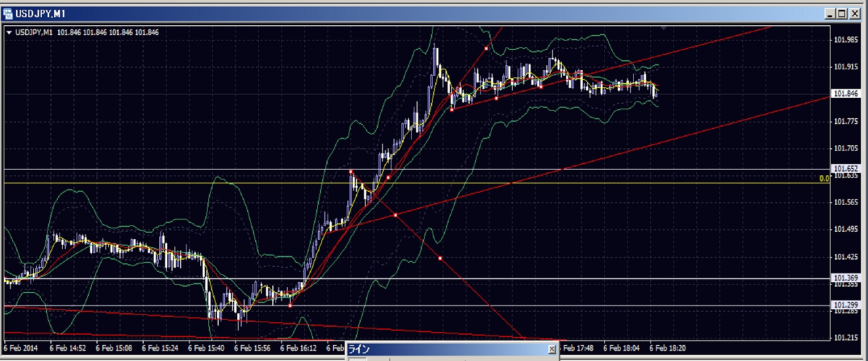
Task: Expand the dropdown triangle beside USDJPY,M1 label
Action: tap(9, 33)
